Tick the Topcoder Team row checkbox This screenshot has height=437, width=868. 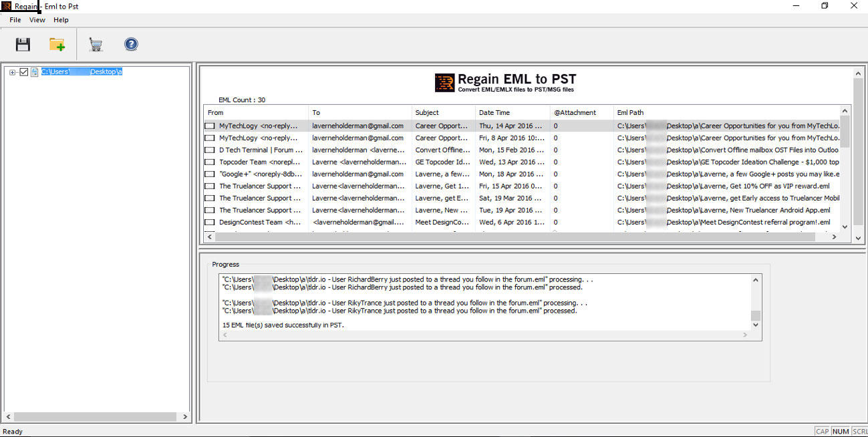click(x=210, y=162)
